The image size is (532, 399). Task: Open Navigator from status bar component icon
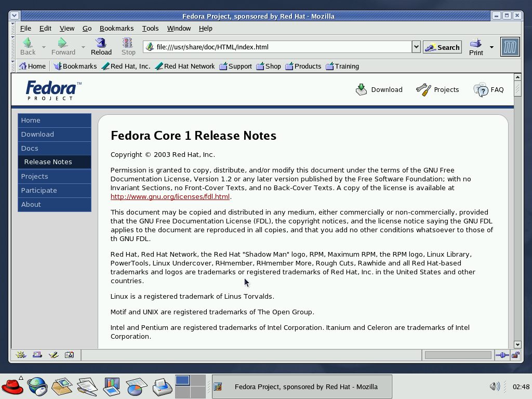tap(21, 355)
